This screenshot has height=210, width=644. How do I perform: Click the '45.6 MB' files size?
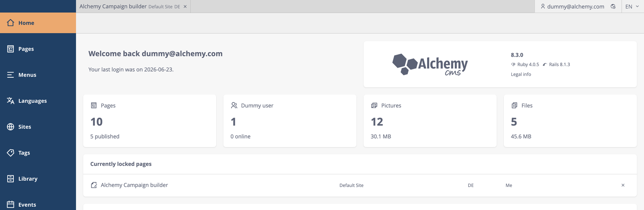(521, 136)
